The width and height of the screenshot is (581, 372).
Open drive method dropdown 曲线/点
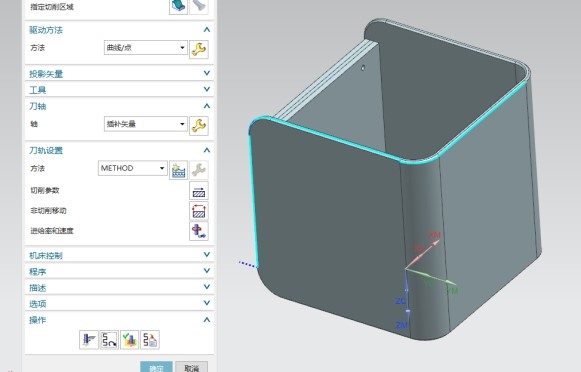coord(146,48)
